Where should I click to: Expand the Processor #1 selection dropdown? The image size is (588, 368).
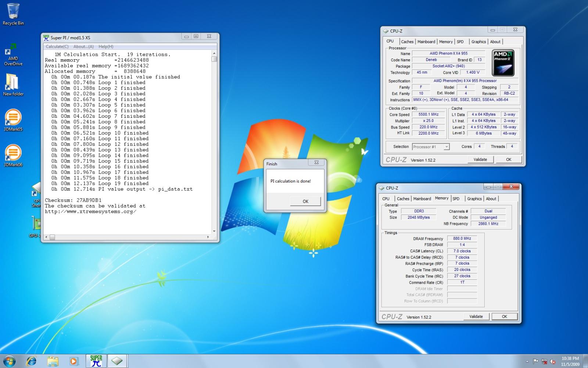(447, 147)
